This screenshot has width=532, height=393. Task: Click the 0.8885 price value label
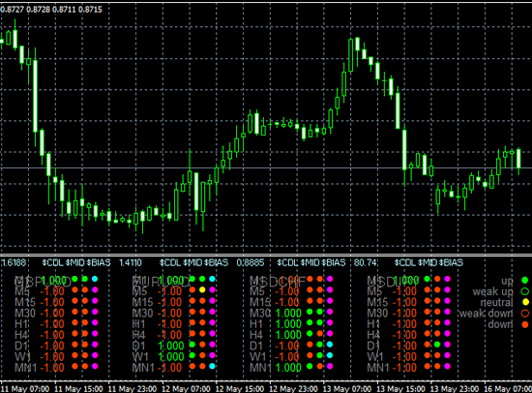point(251,262)
